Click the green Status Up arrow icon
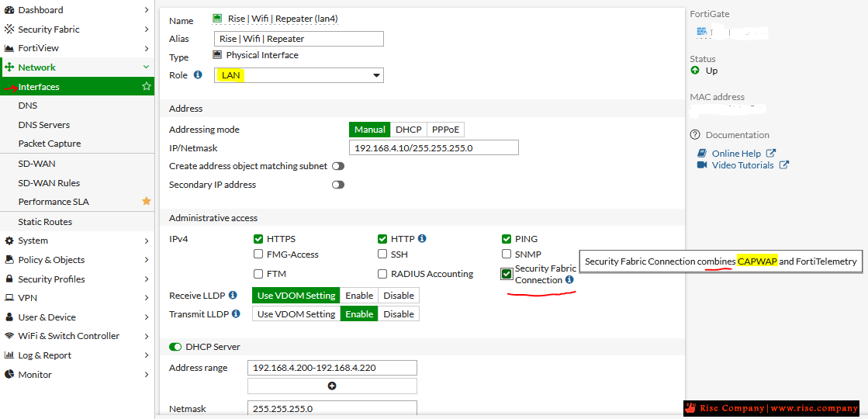 coord(695,71)
